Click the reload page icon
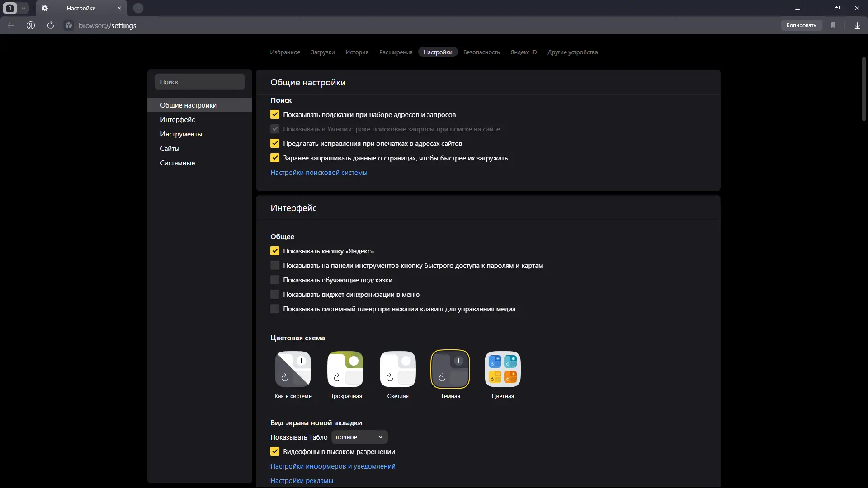 51,25
